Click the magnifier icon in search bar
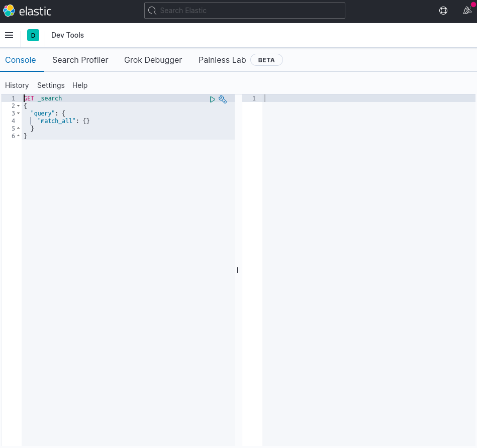The width and height of the screenshot is (477, 448). [152, 11]
